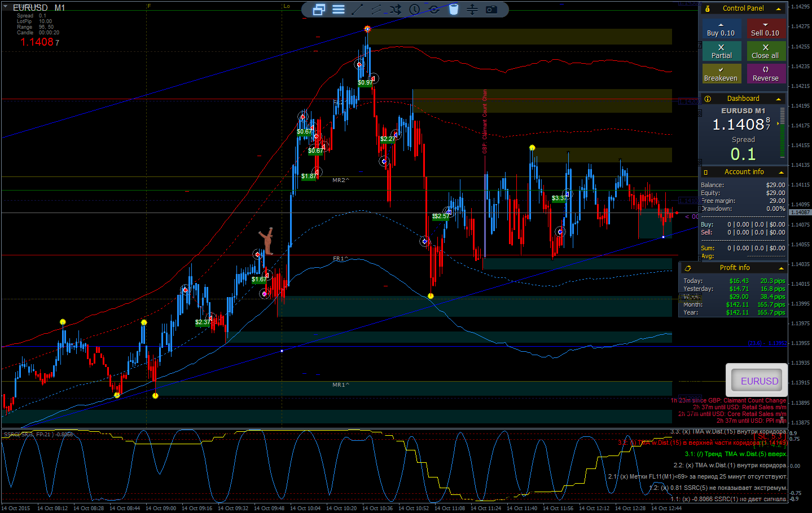The height and width of the screenshot is (513, 812).
Task: Click the $0.97 trade label on chart
Action: [x=365, y=82]
